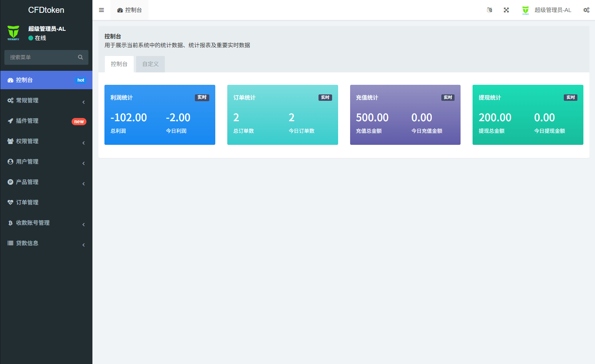Select the 插件管理 plugin icon
The width and height of the screenshot is (595, 364).
pos(10,121)
